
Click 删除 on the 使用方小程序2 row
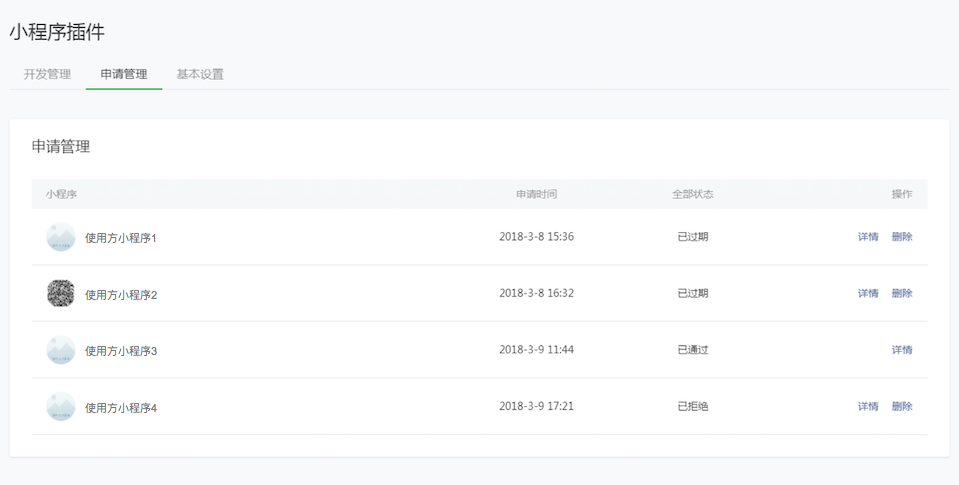coord(902,293)
